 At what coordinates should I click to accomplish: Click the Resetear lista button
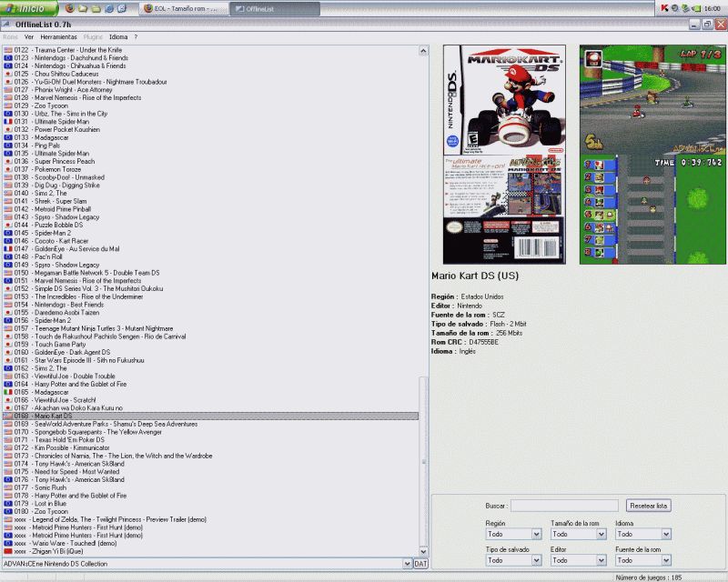(649, 506)
